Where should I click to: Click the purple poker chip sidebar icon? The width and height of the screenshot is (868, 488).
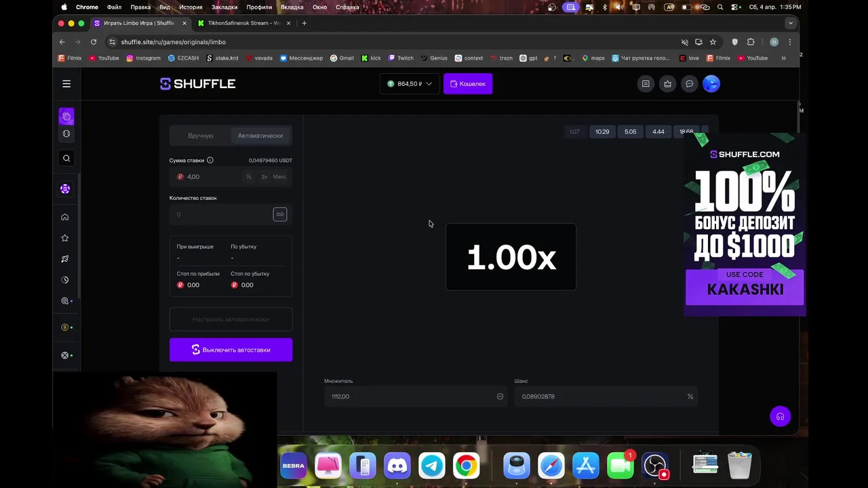pos(65,189)
